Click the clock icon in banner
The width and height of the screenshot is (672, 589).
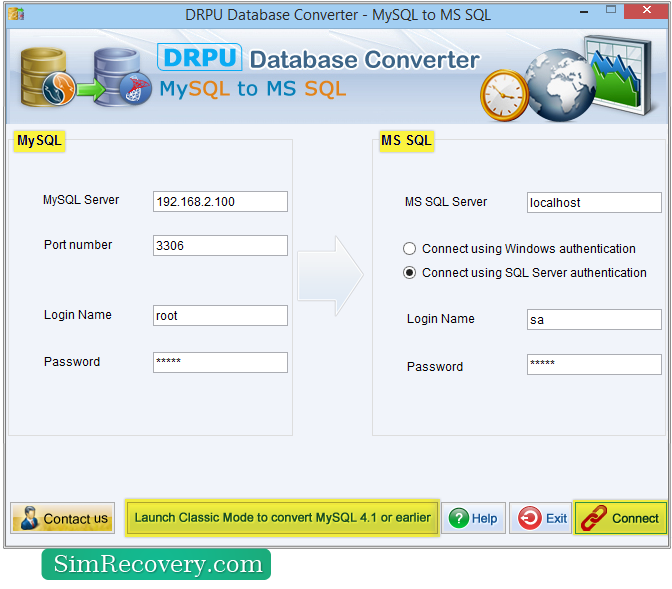tap(504, 95)
